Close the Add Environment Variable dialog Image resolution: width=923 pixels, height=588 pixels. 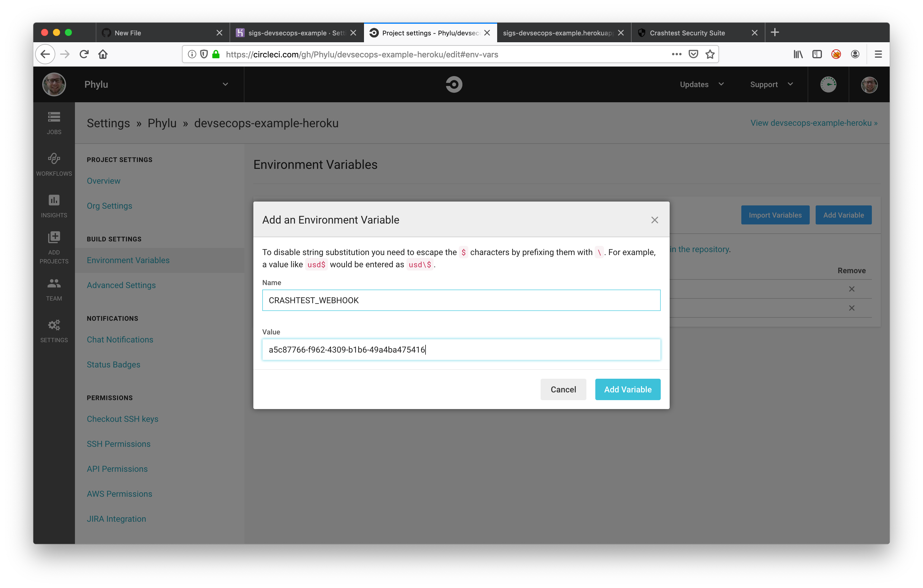654,220
